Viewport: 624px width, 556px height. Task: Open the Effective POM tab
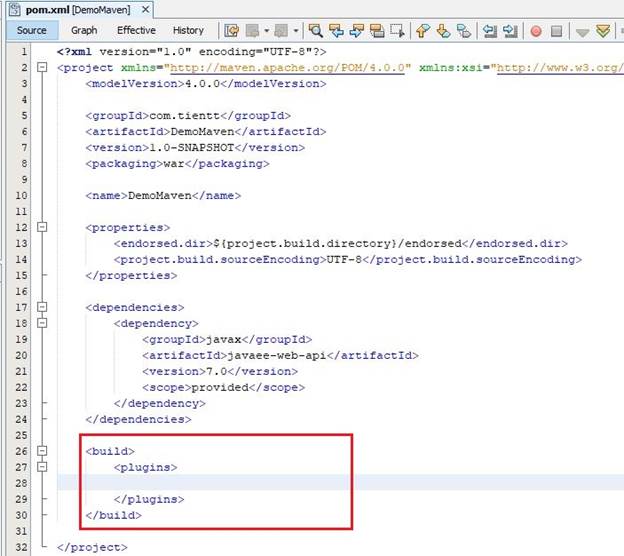(136, 30)
